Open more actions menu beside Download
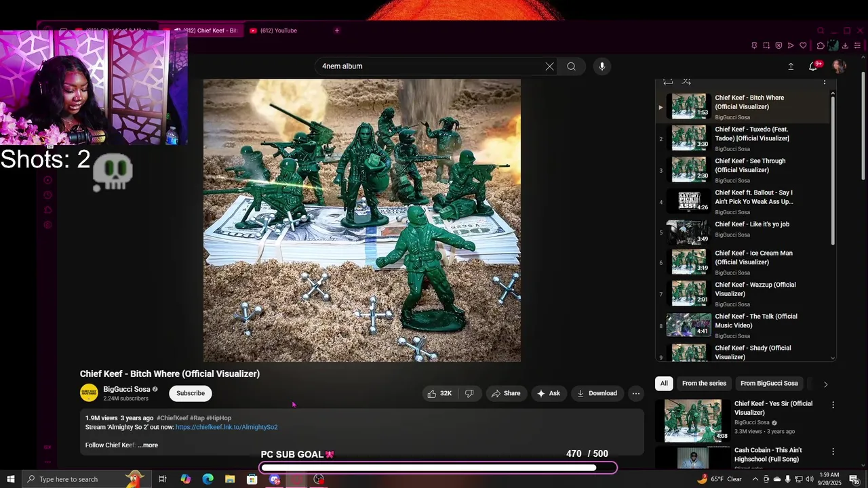The width and height of the screenshot is (868, 488). tap(635, 393)
